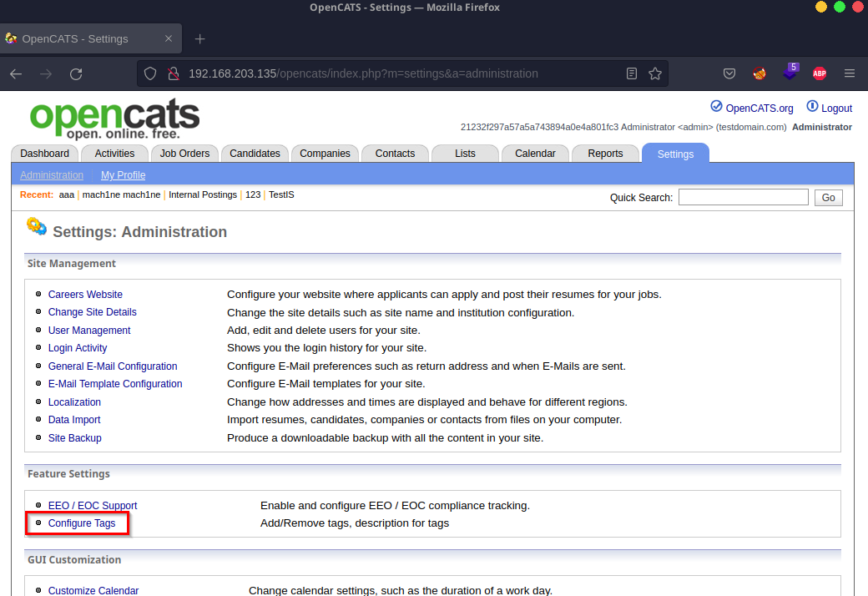Switch to the Lists tab
Image resolution: width=868 pixels, height=596 pixels.
[465, 154]
